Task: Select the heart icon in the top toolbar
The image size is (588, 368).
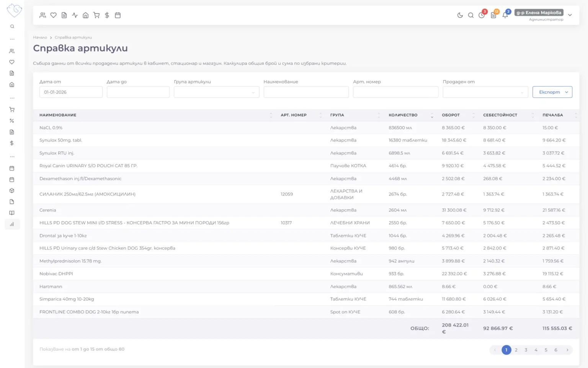Action: point(54,15)
